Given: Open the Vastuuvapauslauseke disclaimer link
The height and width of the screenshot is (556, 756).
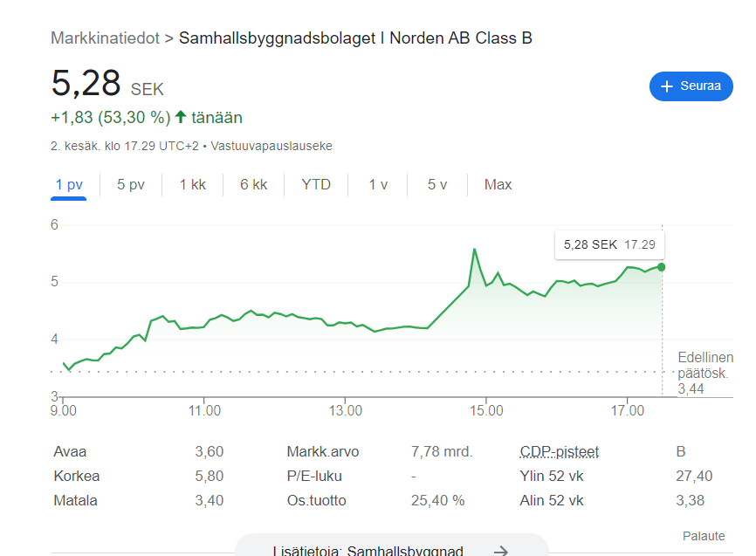Looking at the screenshot, I should (271, 146).
